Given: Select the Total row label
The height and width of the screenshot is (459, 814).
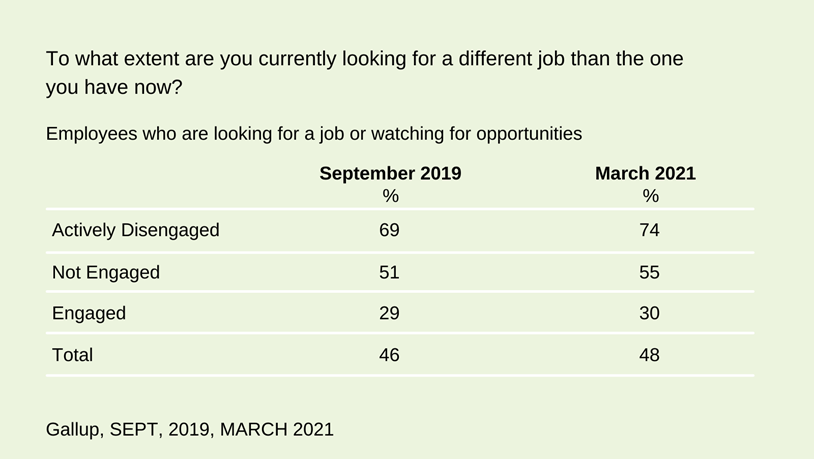Looking at the screenshot, I should [x=72, y=354].
